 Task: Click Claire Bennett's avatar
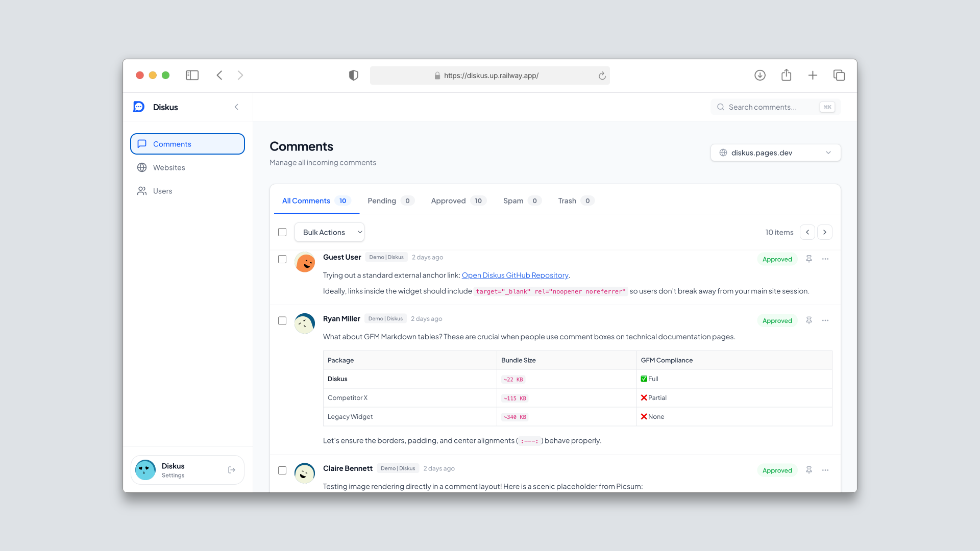tap(305, 473)
